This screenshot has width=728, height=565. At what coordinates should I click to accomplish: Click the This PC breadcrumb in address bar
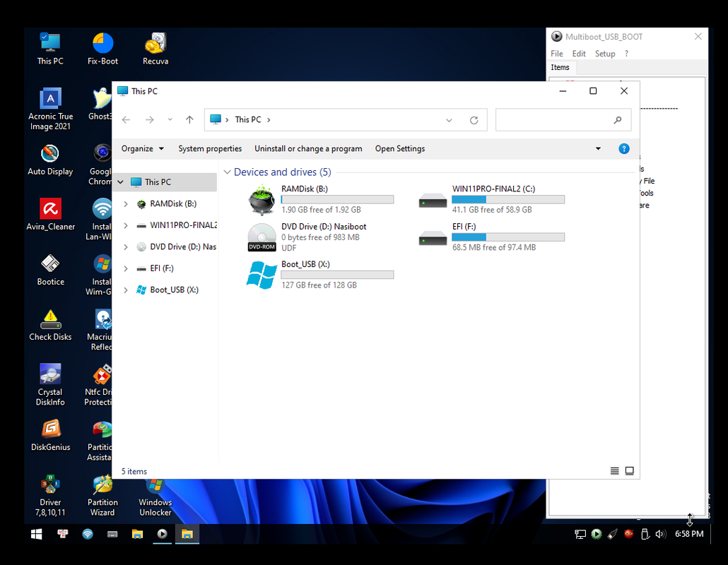pyautogui.click(x=248, y=119)
